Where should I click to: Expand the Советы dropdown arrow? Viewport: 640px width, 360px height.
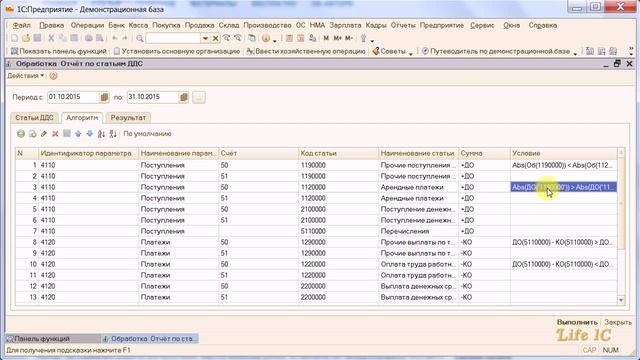tap(411, 53)
